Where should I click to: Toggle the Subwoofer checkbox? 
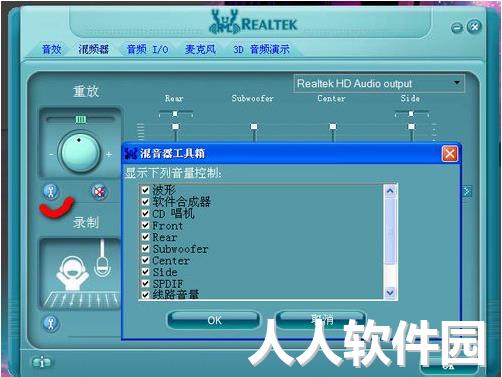[x=145, y=248]
